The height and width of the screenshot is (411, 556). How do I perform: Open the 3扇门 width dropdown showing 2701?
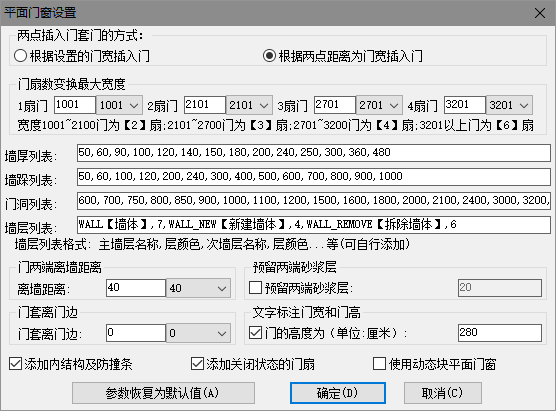379,105
